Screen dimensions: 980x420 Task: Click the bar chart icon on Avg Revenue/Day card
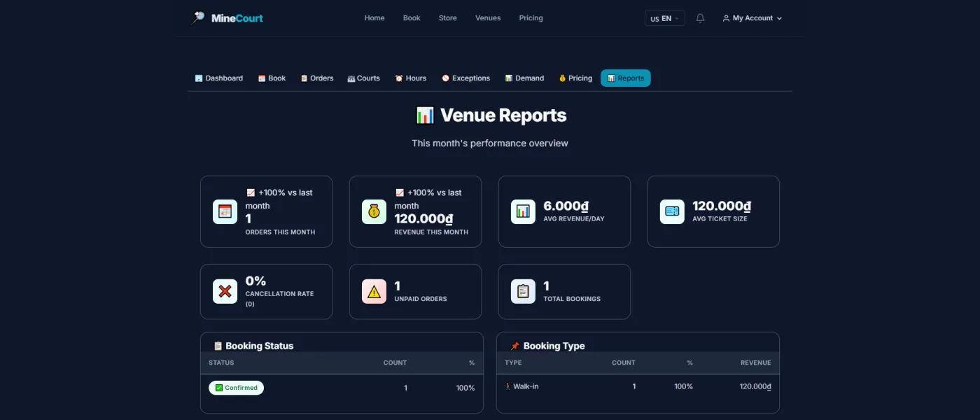(x=523, y=211)
